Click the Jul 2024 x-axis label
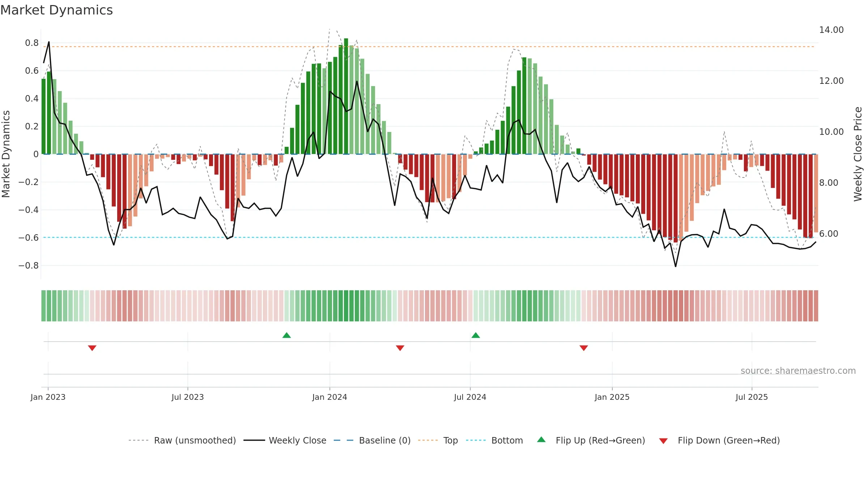 click(470, 397)
